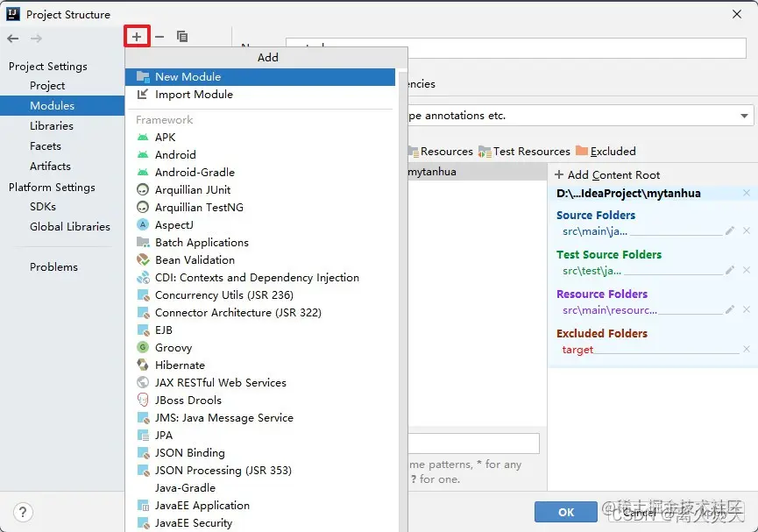Click the JPA framework icon
Image resolution: width=758 pixels, height=532 pixels.
tap(143, 436)
